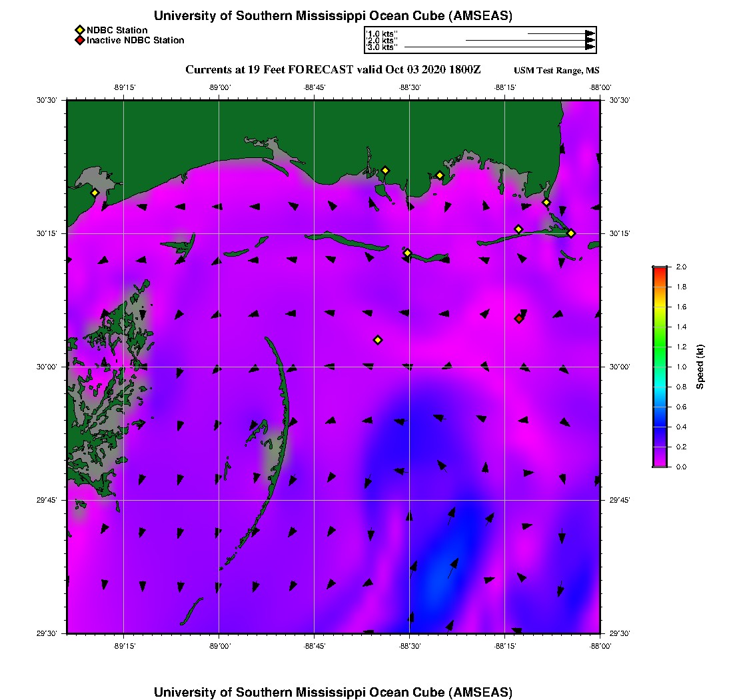
Task: Select the easternmost yellow NDBC station marker
Action: 571,233
